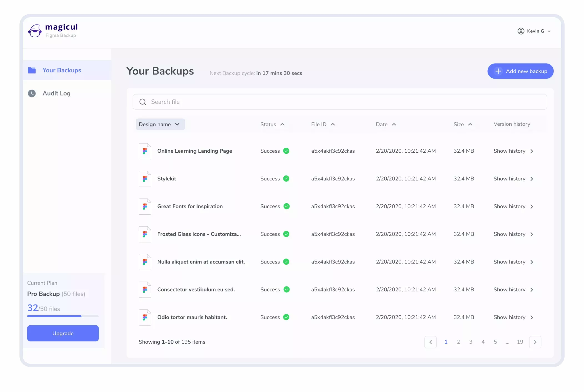Open the Audit Log sidebar item
The image size is (584, 392).
coord(57,93)
